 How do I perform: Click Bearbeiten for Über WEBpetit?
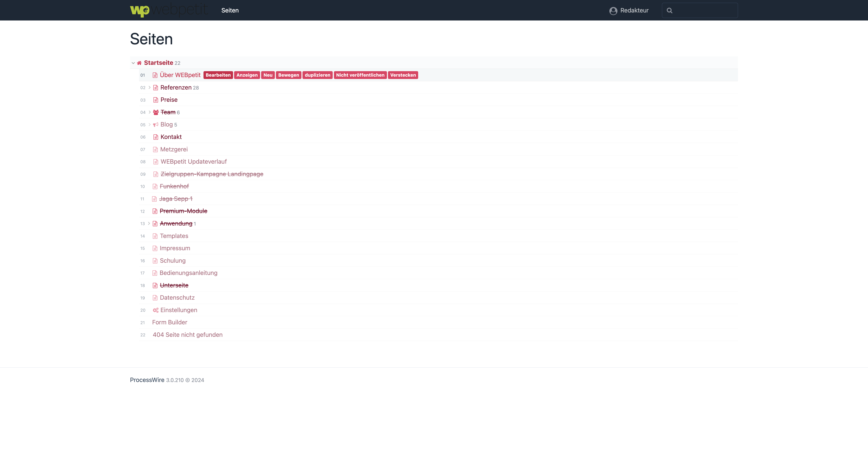coord(218,75)
